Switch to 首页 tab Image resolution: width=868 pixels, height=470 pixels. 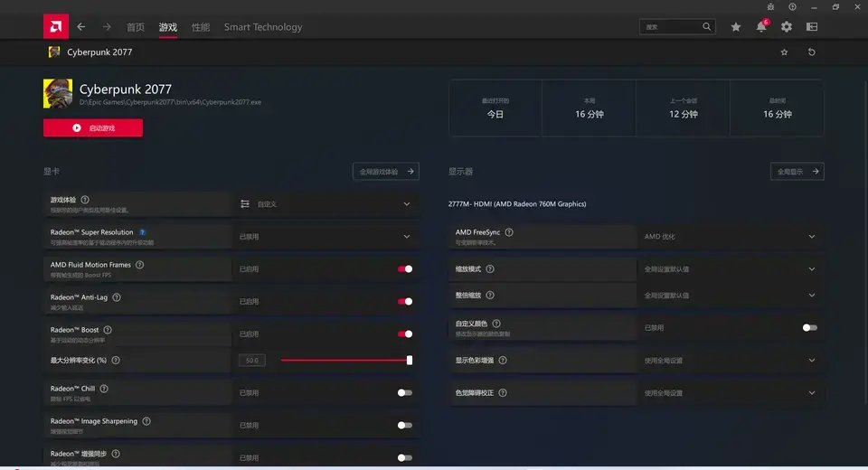coord(135,27)
